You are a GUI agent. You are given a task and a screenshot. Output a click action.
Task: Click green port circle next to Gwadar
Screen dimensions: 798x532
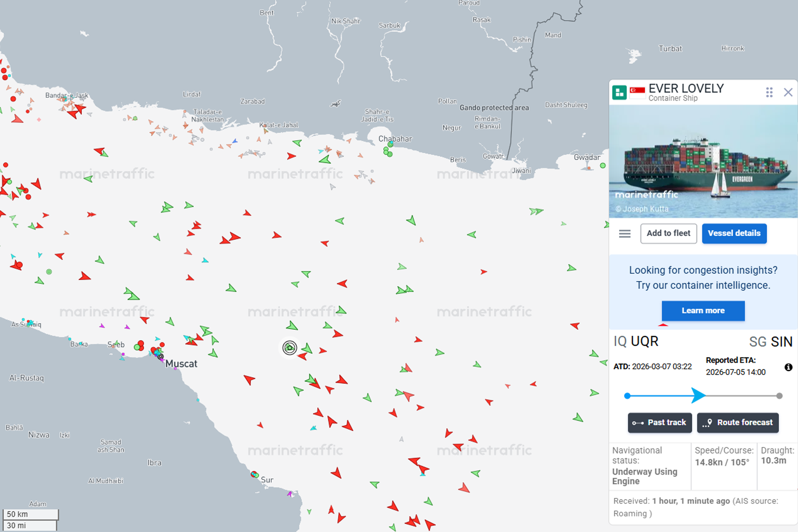602,165
